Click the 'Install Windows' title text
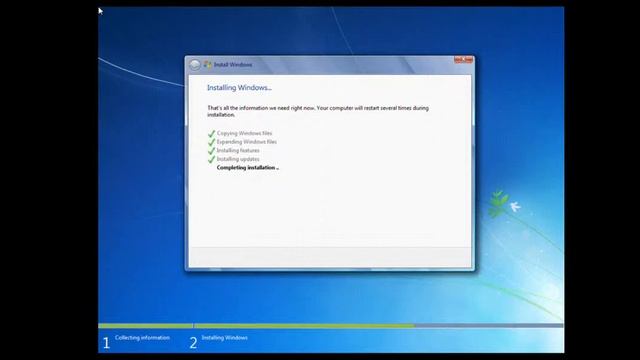This screenshot has height=360, width=640. 233,64
